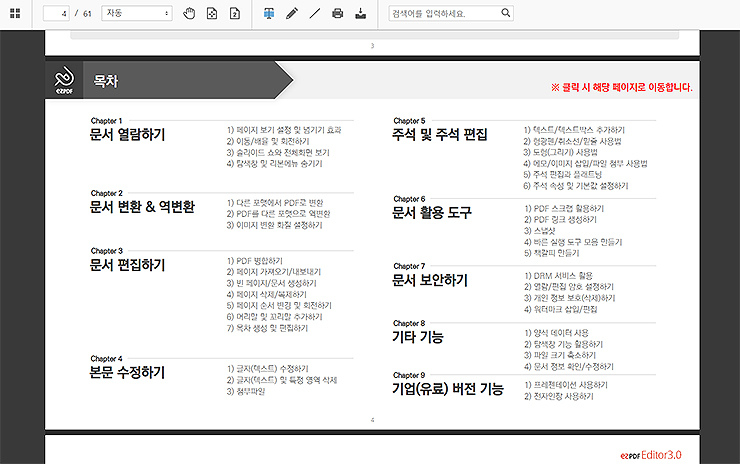Screen dimensions: 740x464
Task: Go to 문서 정보 확인/수정하기
Action: (x=569, y=366)
